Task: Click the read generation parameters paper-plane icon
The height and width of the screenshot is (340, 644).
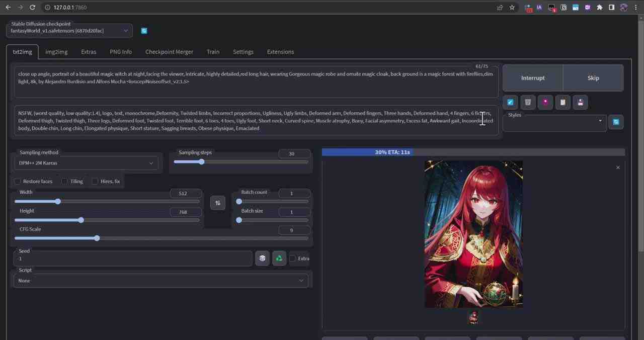Action: (x=510, y=102)
